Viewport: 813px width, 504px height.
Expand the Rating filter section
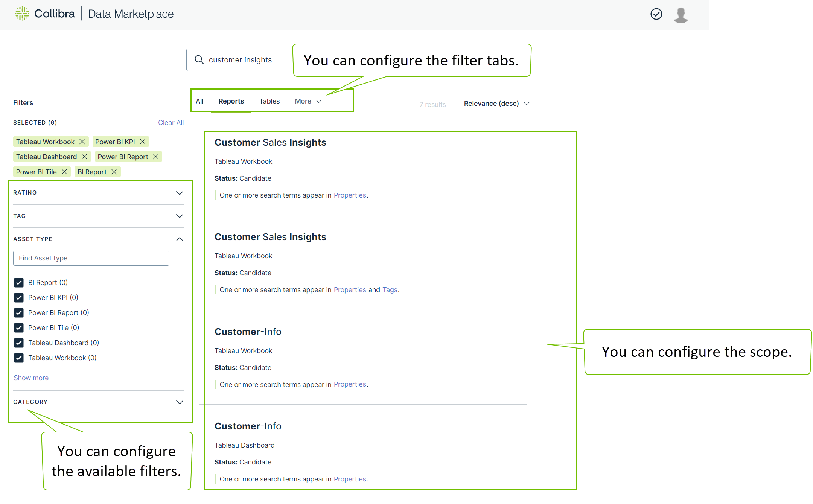[180, 193]
